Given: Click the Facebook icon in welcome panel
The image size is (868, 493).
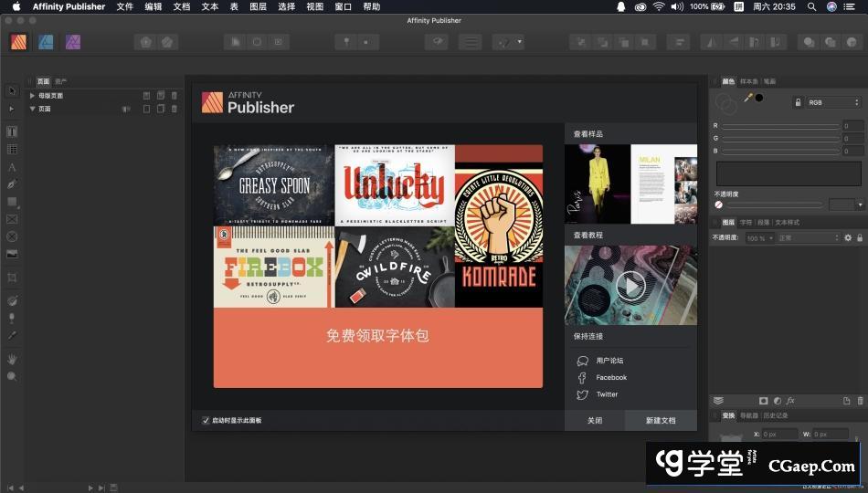Looking at the screenshot, I should 582,378.
